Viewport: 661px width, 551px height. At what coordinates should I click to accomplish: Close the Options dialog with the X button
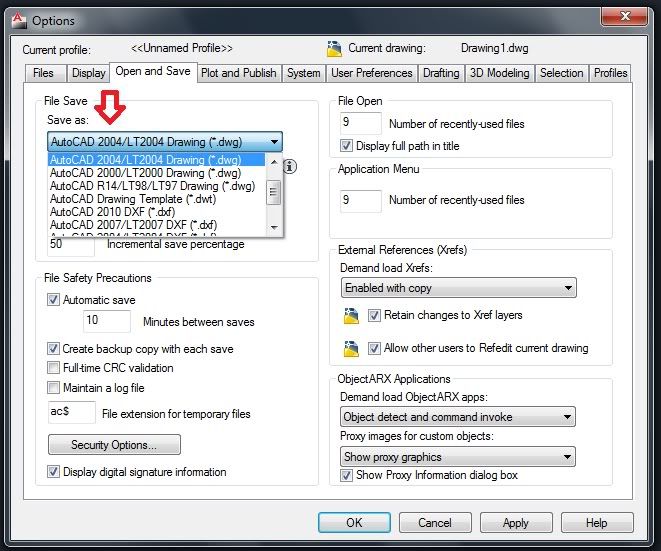625,17
